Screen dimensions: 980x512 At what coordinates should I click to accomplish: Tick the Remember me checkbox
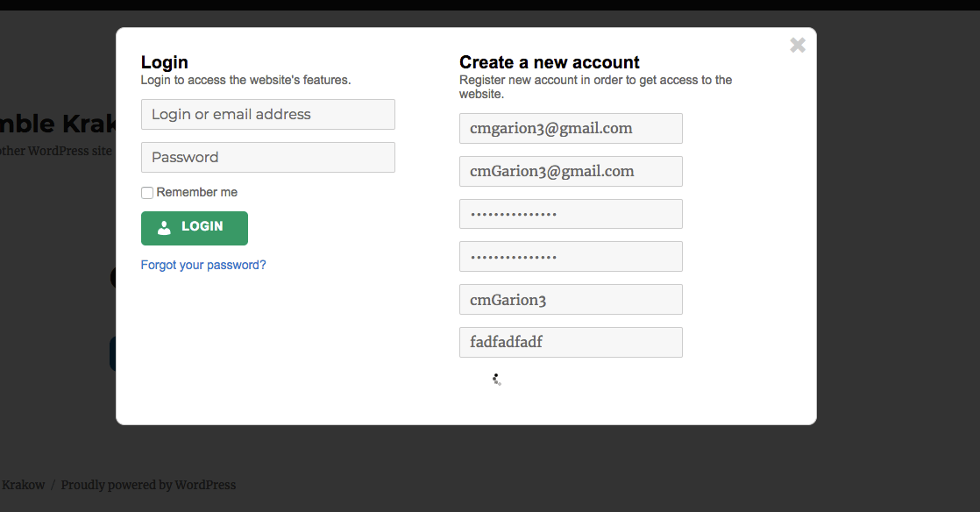point(147,193)
